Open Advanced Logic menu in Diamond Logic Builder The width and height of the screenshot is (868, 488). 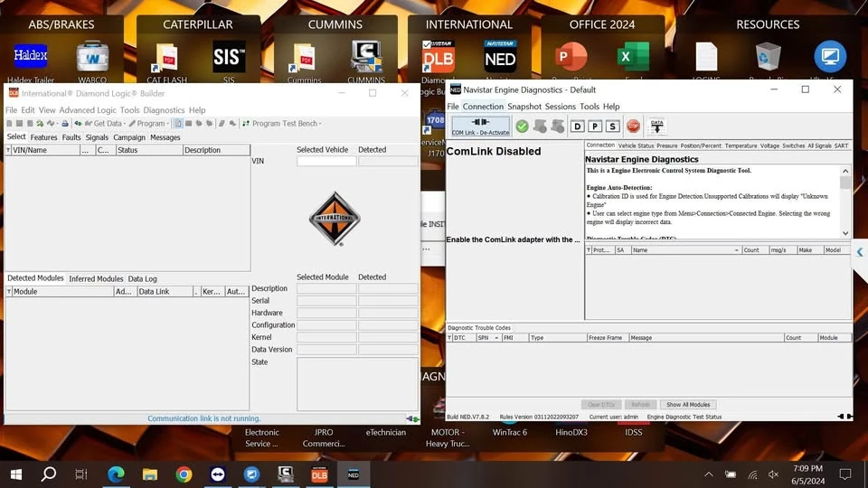point(88,110)
